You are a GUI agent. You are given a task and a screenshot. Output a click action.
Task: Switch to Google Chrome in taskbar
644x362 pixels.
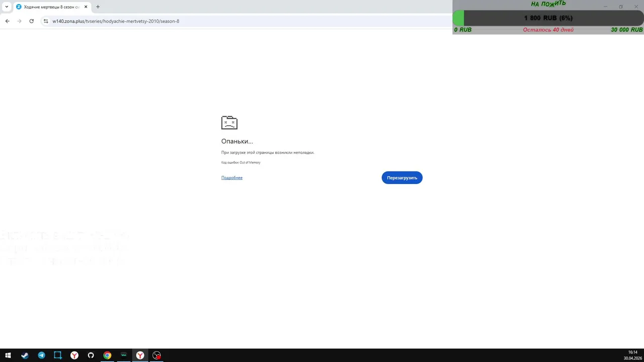107,355
